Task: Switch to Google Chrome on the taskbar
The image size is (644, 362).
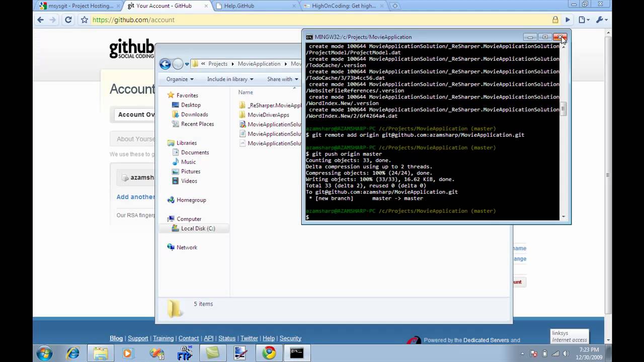Action: click(x=269, y=353)
